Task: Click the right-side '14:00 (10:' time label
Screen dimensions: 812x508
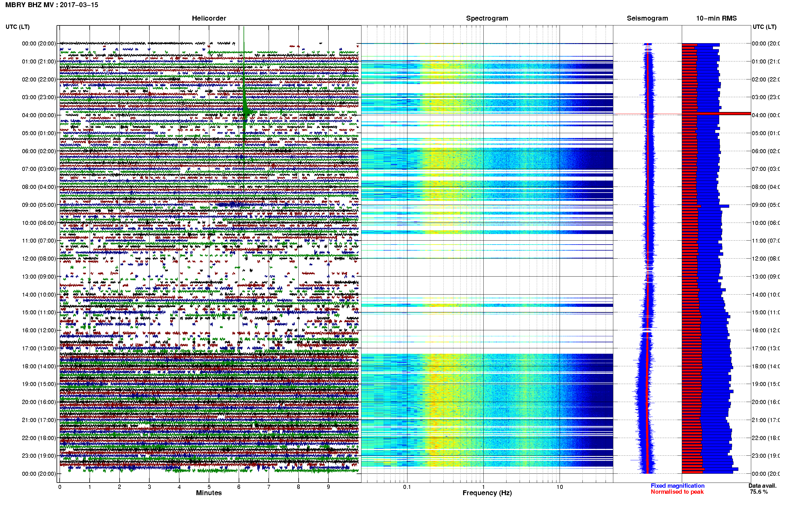Action: [x=766, y=295]
